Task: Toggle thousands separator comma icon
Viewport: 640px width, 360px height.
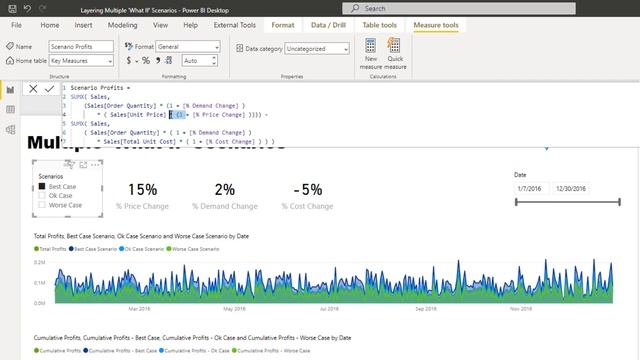Action: click(158, 60)
